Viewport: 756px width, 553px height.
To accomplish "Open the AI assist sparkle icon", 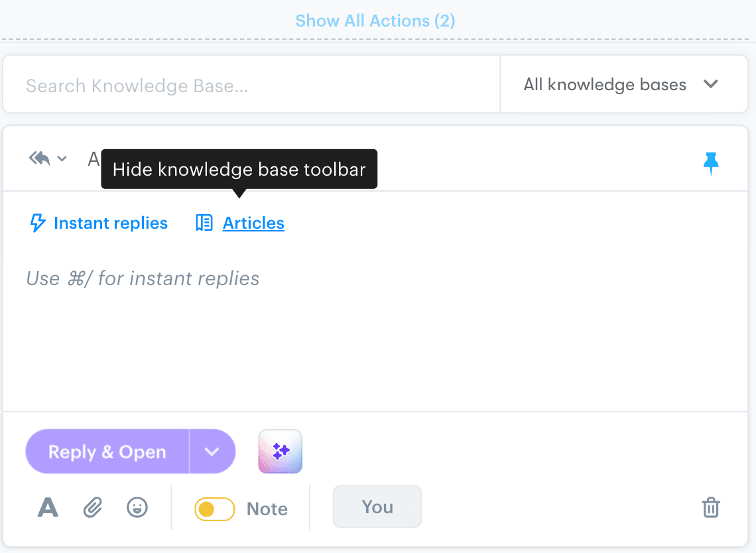I will tap(280, 451).
